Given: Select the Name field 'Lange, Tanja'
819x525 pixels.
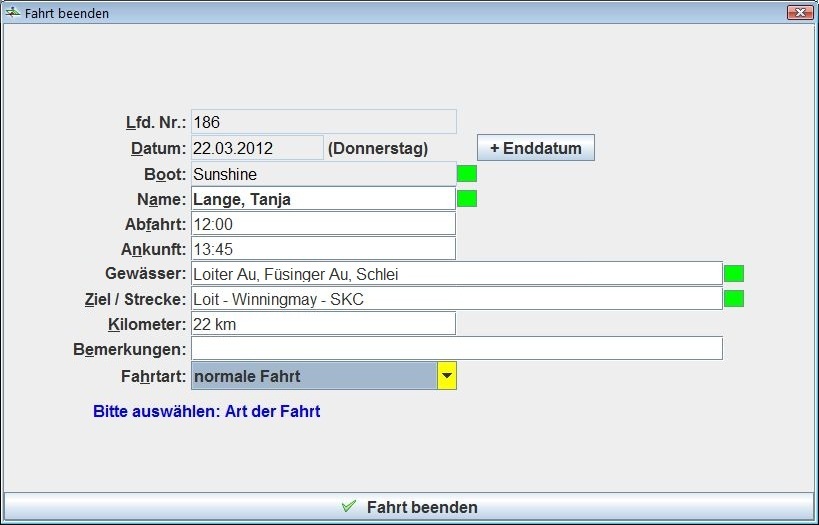Looking at the screenshot, I should click(323, 199).
